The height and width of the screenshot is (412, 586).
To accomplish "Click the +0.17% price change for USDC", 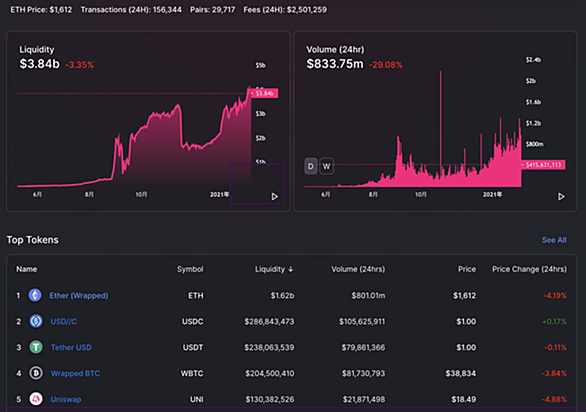I will click(554, 322).
